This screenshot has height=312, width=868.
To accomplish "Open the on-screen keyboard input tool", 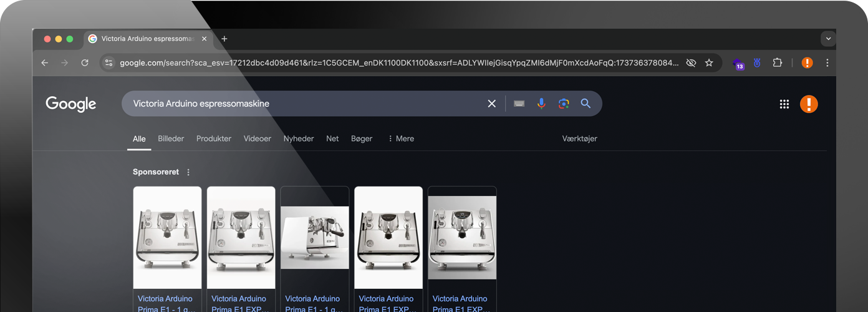I will [x=519, y=104].
